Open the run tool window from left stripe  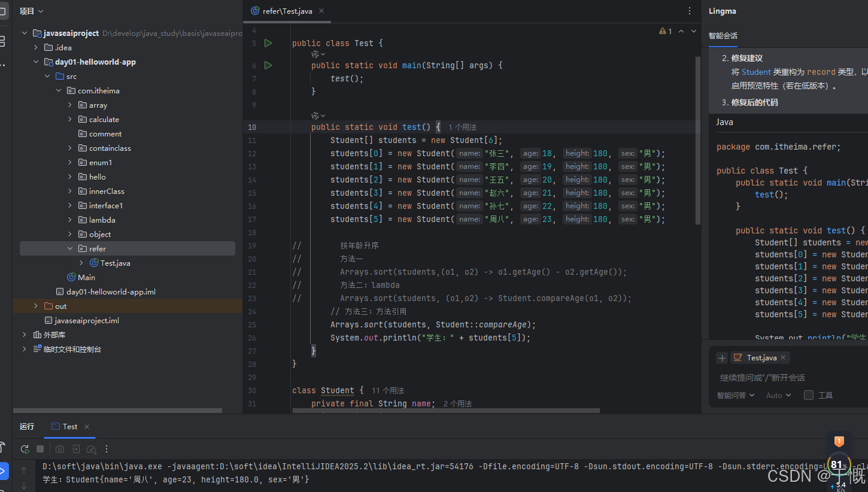(x=4, y=471)
